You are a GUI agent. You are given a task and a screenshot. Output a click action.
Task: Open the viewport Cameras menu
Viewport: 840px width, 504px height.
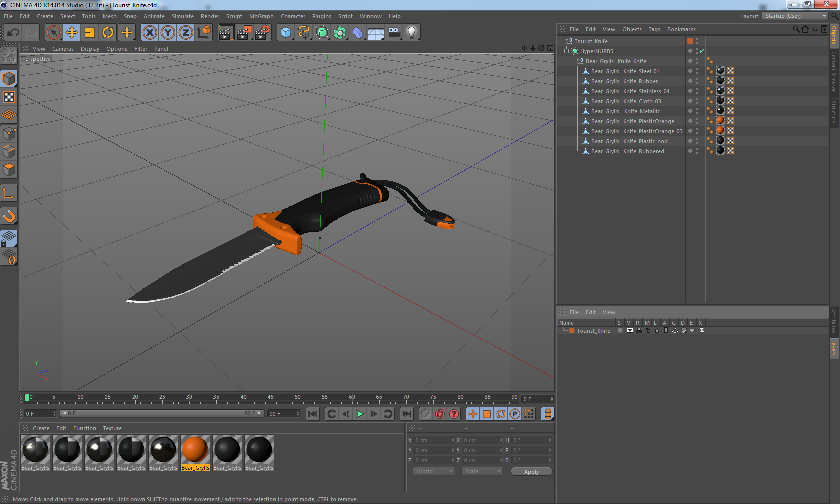(63, 49)
